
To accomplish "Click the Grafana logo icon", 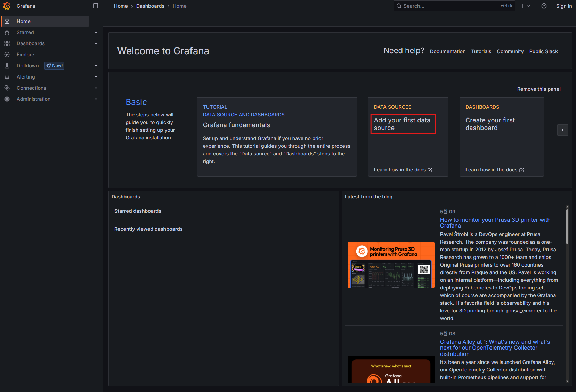I will 7,6.
